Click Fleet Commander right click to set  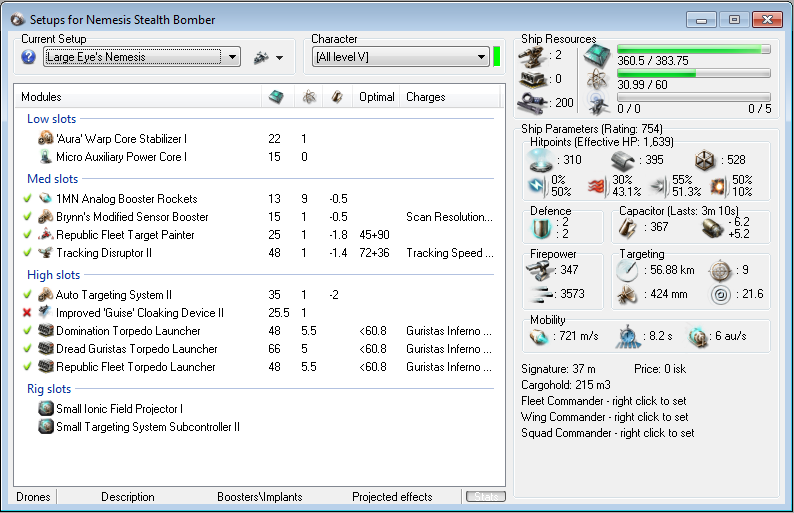pyautogui.click(x=604, y=401)
